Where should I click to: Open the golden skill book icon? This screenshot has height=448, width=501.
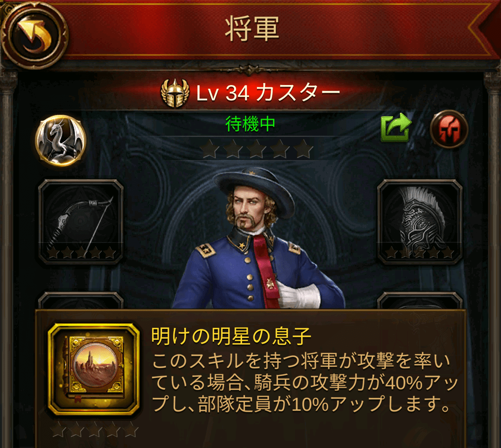pos(94,370)
